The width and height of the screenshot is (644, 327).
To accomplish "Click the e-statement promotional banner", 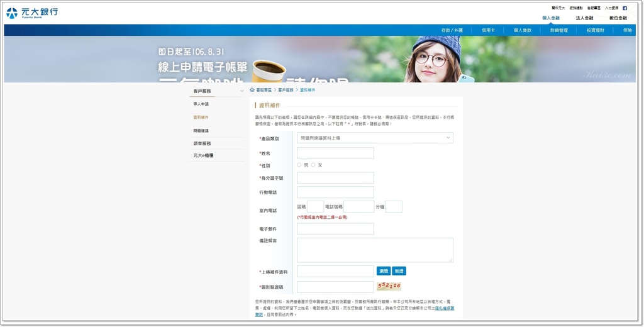I will pyautogui.click(x=320, y=59).
